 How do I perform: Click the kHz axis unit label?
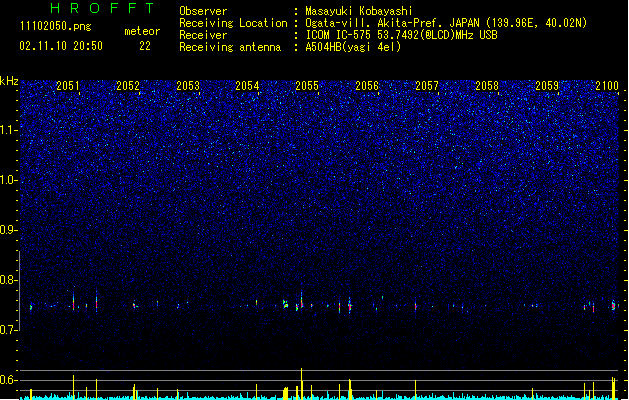[x=9, y=81]
